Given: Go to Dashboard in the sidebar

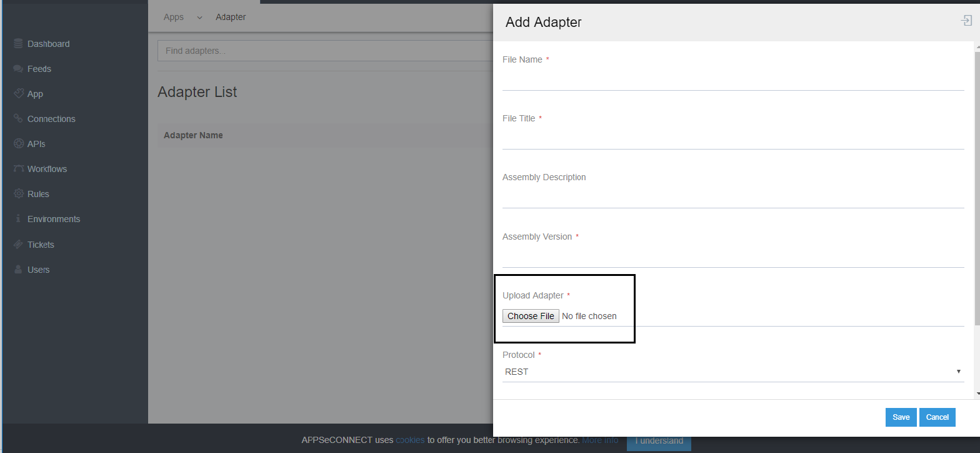Looking at the screenshot, I should [x=49, y=44].
